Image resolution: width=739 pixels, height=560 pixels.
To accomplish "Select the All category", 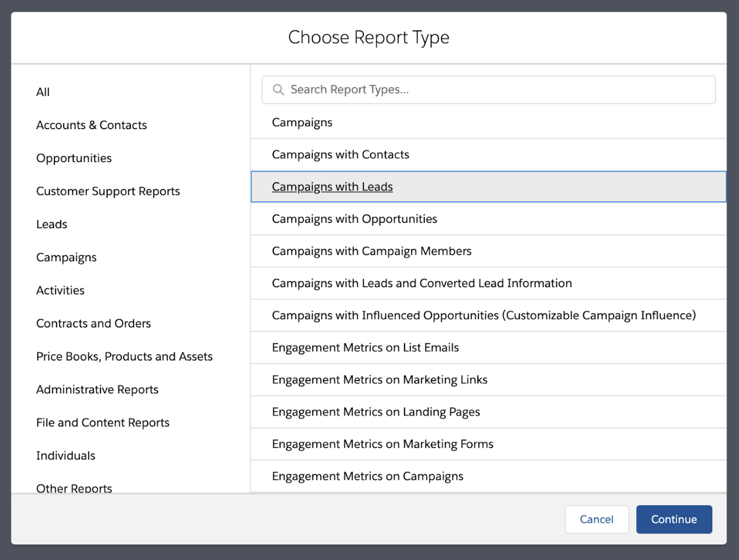I will click(x=43, y=92).
